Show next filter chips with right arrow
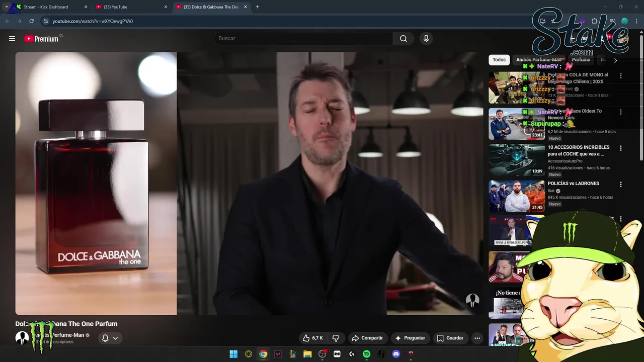Image resolution: width=644 pixels, height=362 pixels. (615, 60)
